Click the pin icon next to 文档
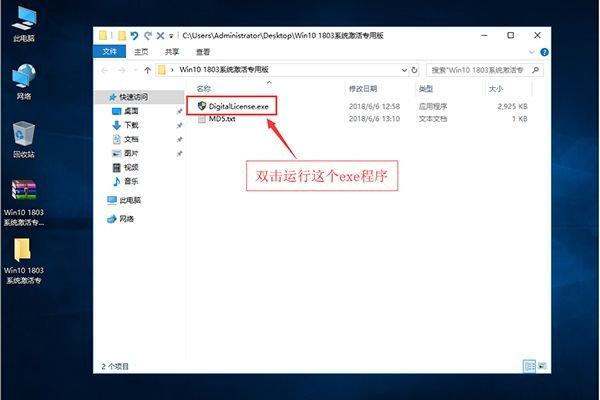600x400 pixels. [x=179, y=140]
